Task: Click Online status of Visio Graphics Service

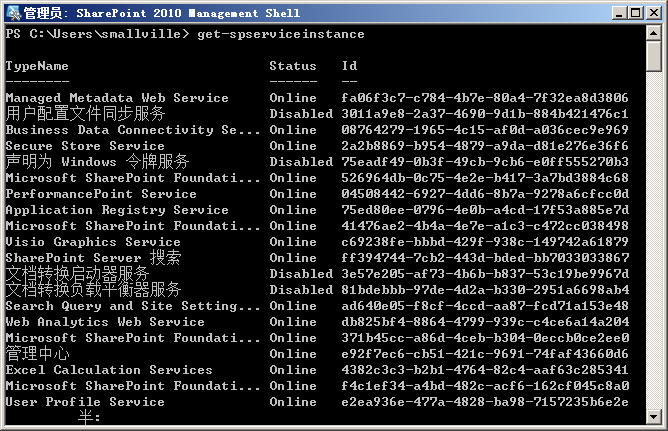Action: (x=293, y=242)
